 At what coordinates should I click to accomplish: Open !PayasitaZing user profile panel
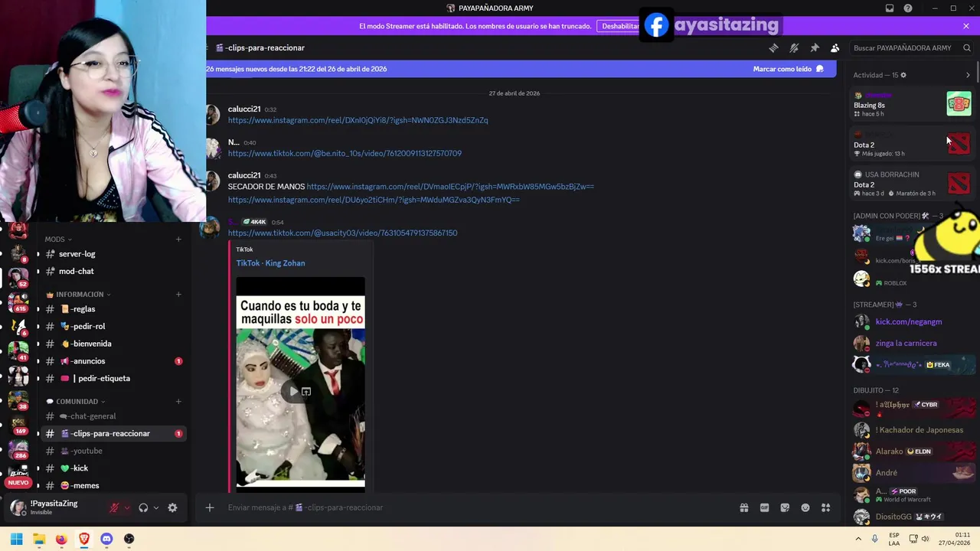point(54,507)
